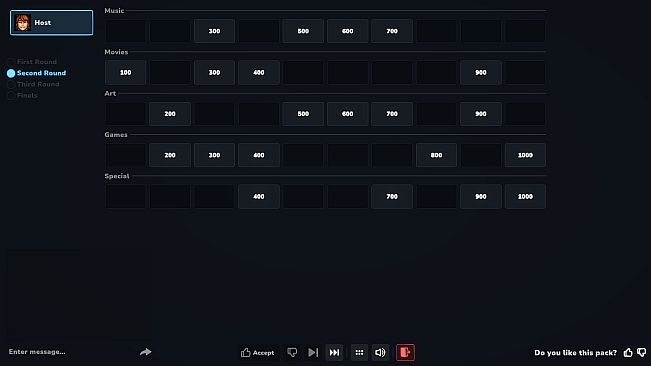Like this pack with thumbs up
This screenshot has width=651, height=366.
click(x=628, y=352)
